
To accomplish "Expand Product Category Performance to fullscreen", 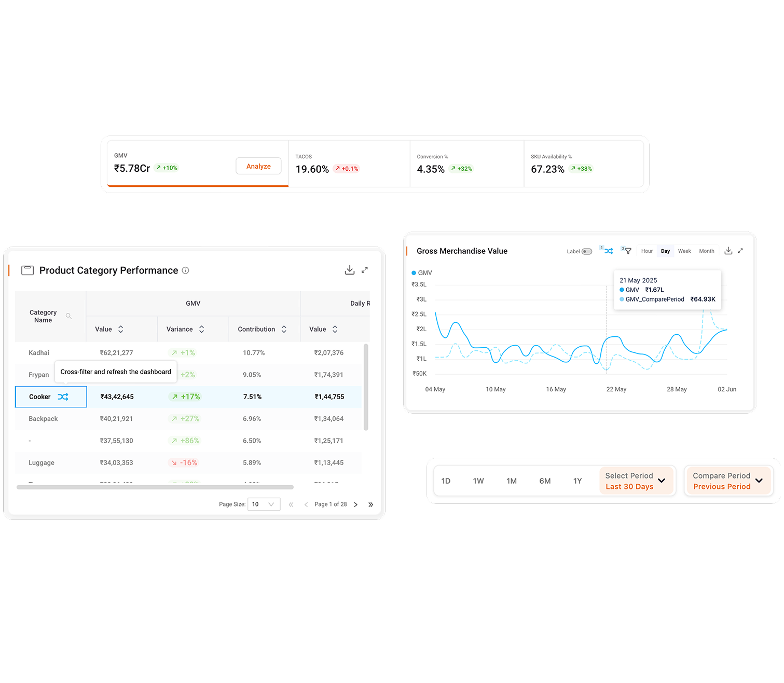I will pyautogui.click(x=365, y=270).
